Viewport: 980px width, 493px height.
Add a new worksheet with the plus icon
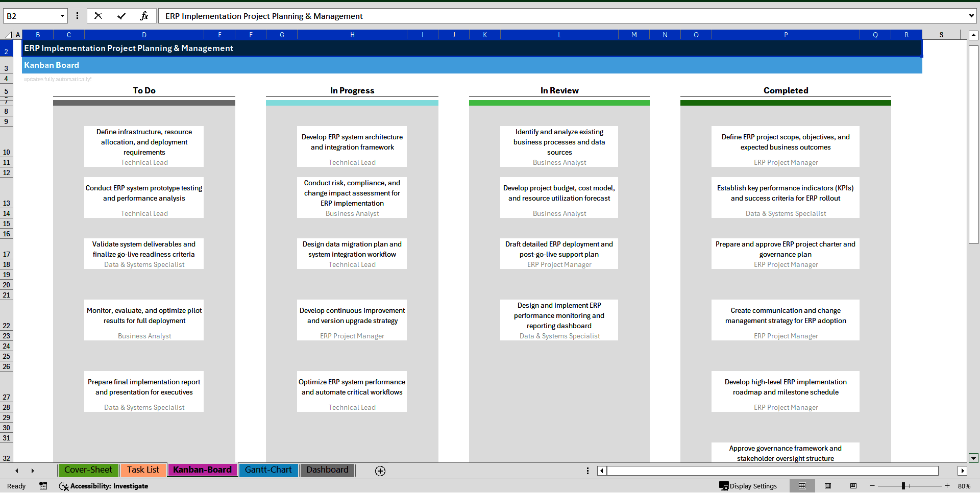coord(380,471)
